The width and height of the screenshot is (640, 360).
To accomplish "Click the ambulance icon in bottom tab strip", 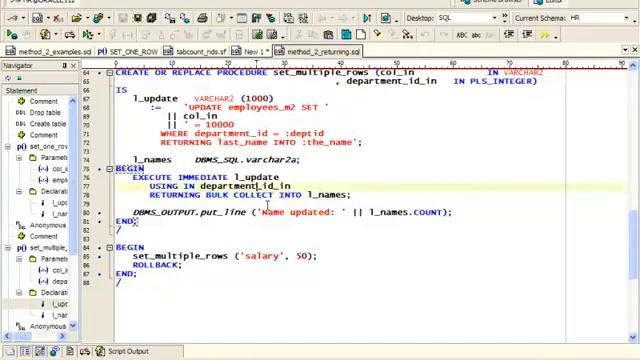I will (x=85, y=351).
